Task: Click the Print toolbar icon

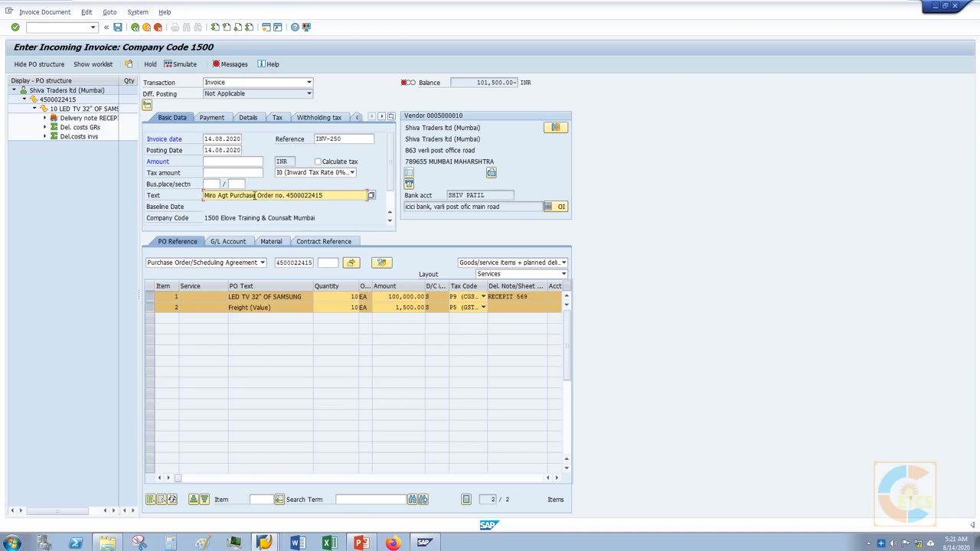Action: (175, 28)
